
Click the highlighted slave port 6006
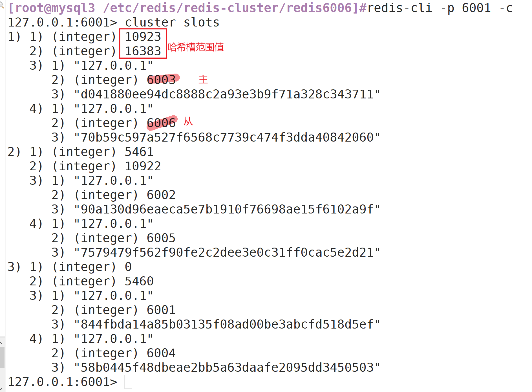coord(161,123)
